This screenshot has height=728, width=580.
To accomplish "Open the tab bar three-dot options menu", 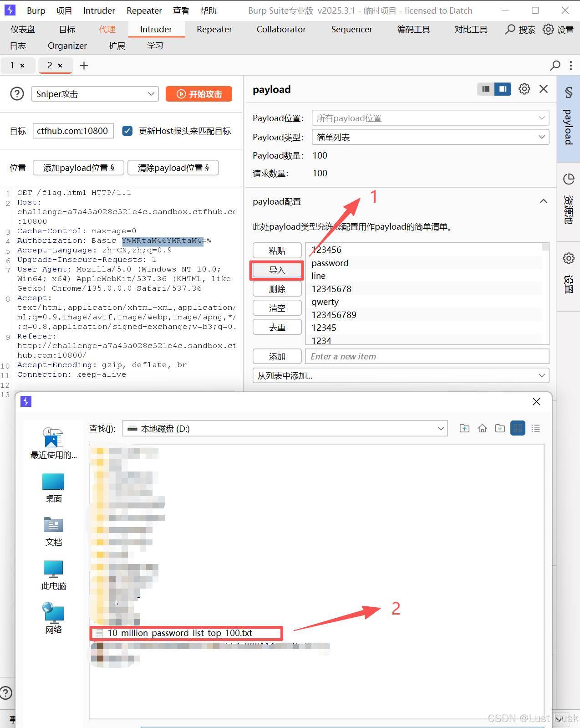I will pyautogui.click(x=571, y=66).
